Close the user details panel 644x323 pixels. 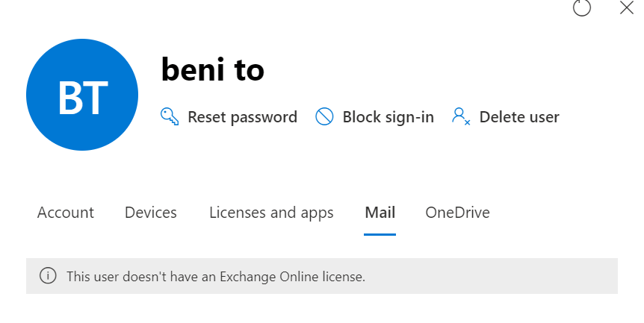627,7
